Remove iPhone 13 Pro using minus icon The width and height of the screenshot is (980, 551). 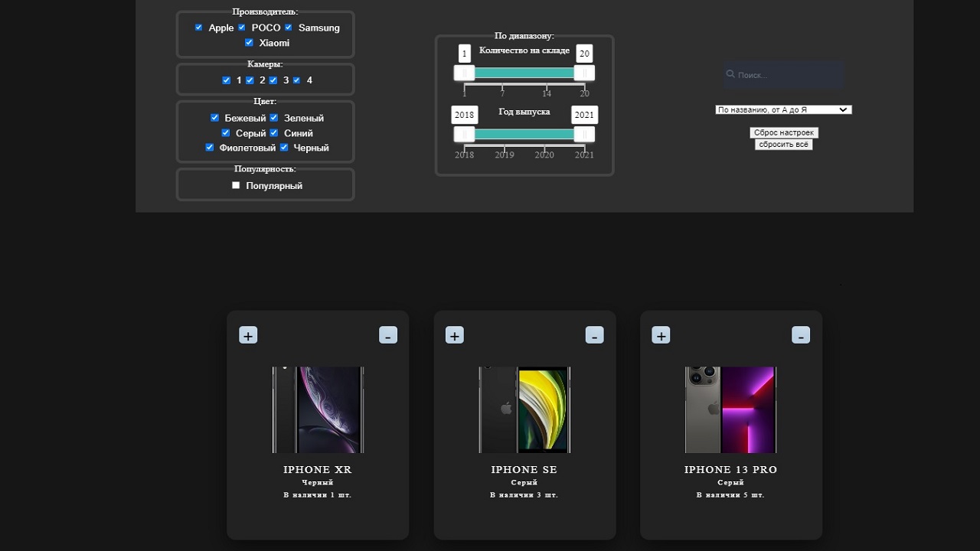tap(801, 335)
